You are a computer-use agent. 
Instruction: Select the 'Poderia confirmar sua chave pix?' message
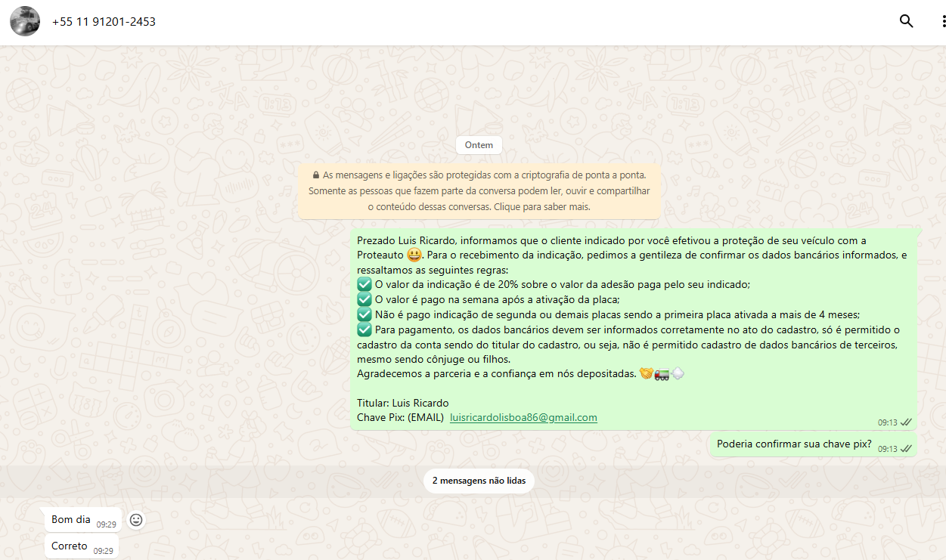tap(793, 444)
